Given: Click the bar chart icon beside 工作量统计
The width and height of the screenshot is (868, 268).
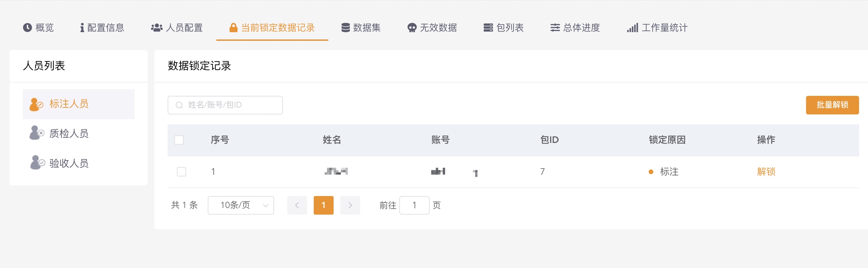Looking at the screenshot, I should click(632, 28).
